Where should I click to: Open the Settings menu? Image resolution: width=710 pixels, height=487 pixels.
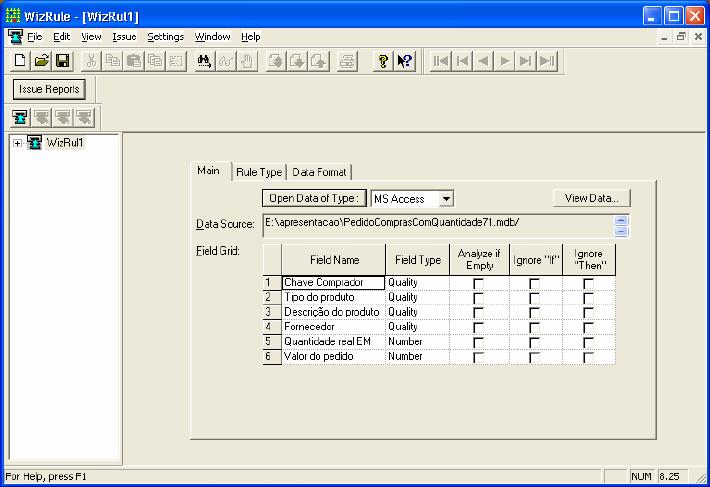165,37
